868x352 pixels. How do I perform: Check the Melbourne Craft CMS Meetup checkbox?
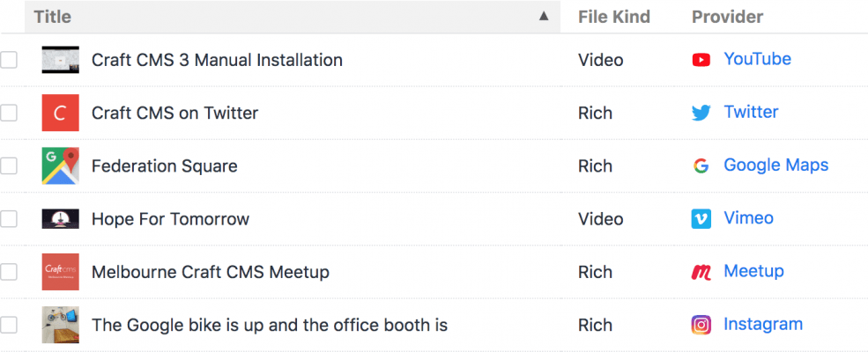(9, 272)
